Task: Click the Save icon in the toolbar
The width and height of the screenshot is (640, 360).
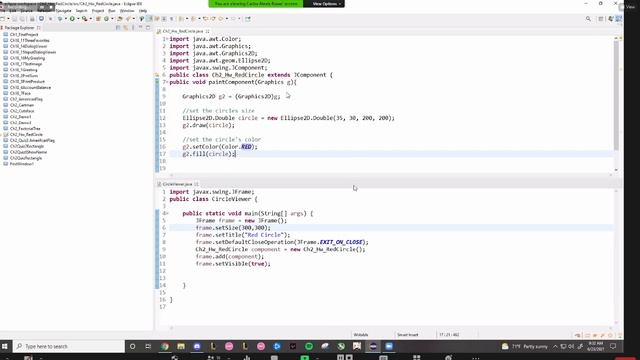Action: [14, 19]
